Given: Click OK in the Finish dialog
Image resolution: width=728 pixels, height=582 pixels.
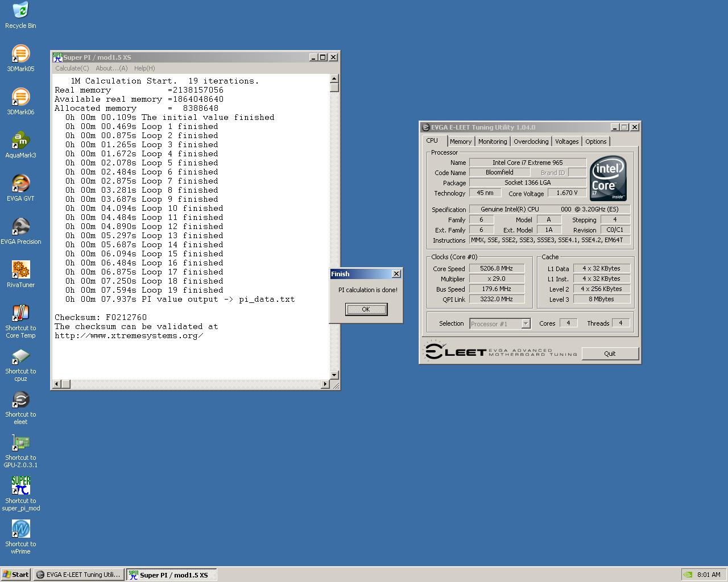Looking at the screenshot, I should 366,309.
